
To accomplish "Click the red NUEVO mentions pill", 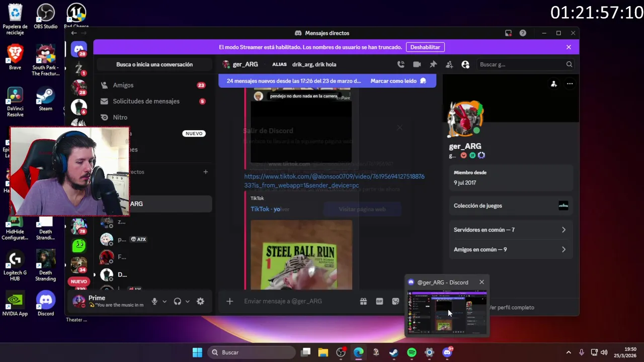I will point(79,282).
